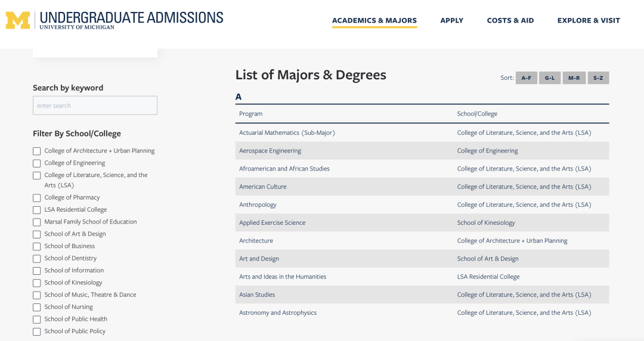
Task: Check the Marsal Family School of Education filter
Action: pyautogui.click(x=37, y=222)
